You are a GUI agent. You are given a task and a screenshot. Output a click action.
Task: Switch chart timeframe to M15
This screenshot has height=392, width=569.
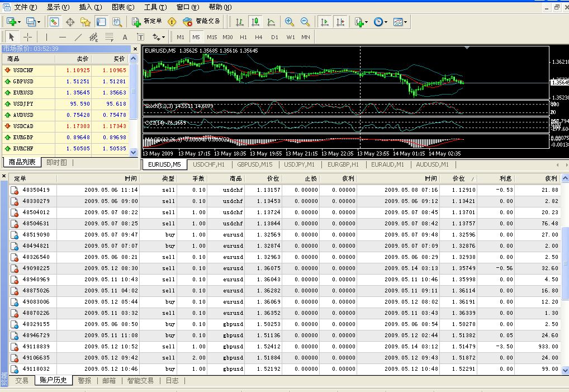[x=212, y=37]
